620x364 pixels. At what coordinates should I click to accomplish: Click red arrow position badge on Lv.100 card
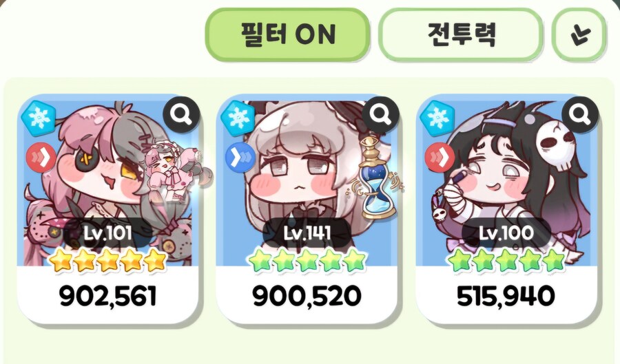pos(440,158)
